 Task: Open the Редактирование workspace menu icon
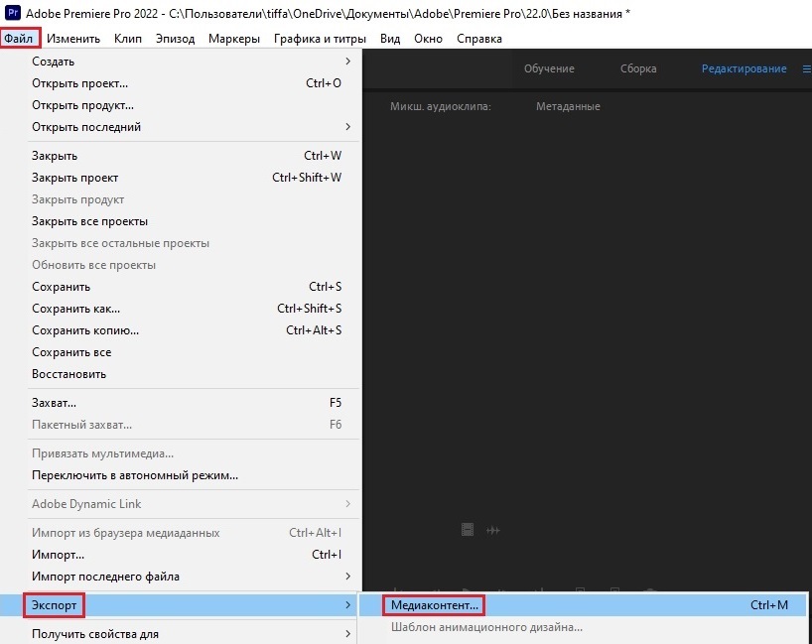click(806, 68)
